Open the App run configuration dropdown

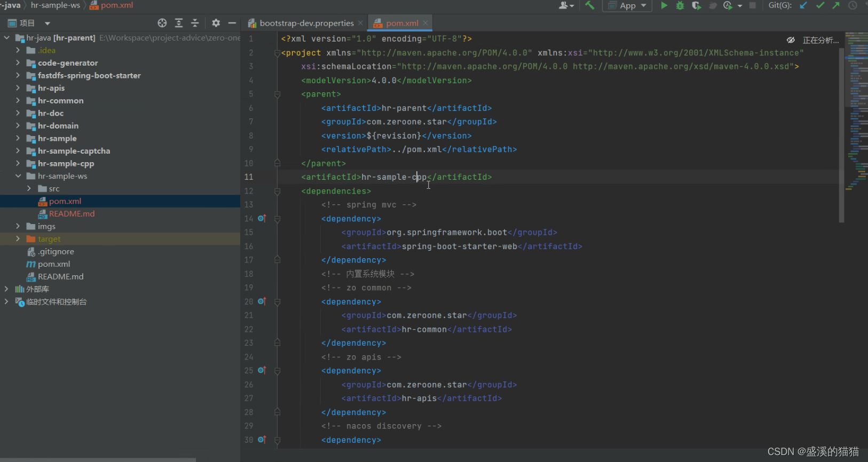pos(628,5)
